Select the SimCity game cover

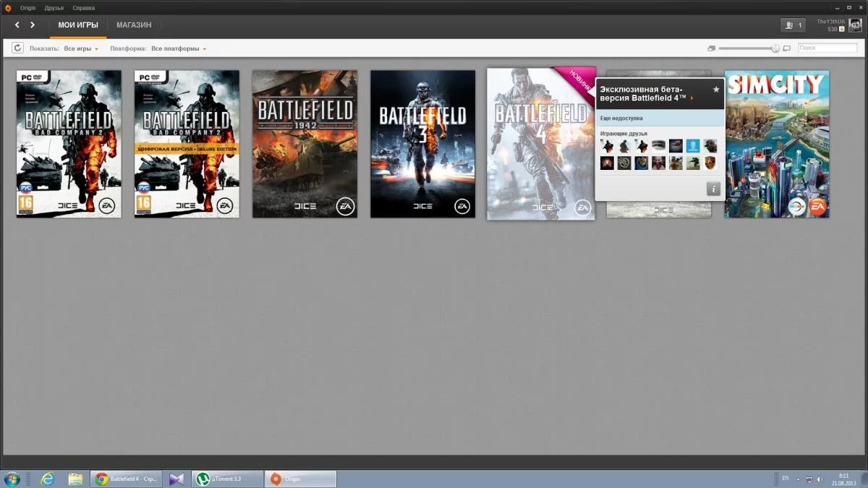[x=777, y=144]
